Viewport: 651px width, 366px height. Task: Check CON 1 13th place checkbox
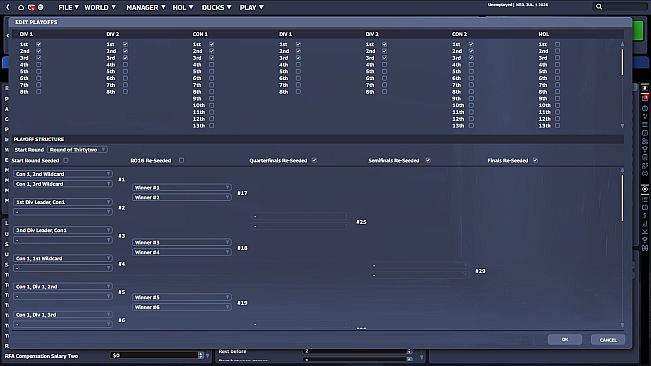[212, 125]
